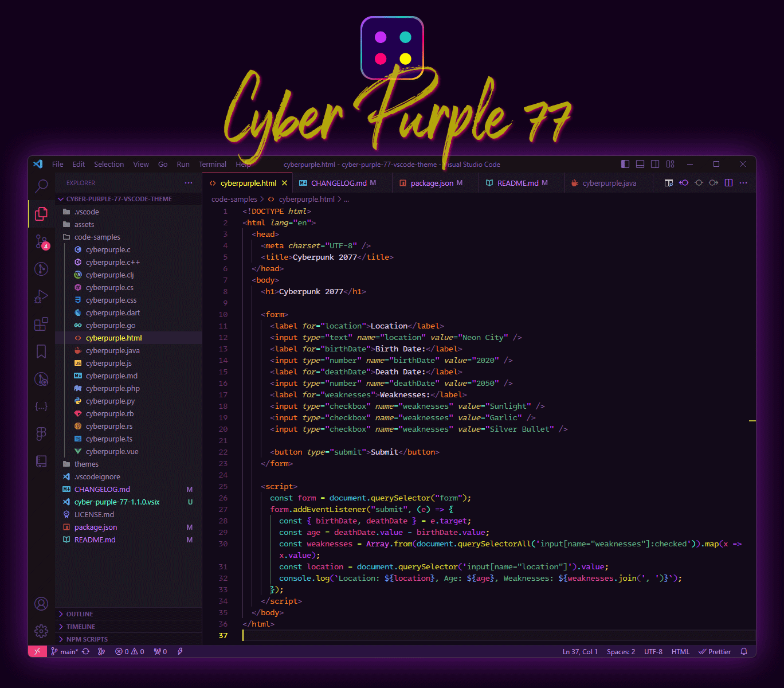
Task: Expand the NPM SCRIPTS section
Action: pyautogui.click(x=128, y=639)
